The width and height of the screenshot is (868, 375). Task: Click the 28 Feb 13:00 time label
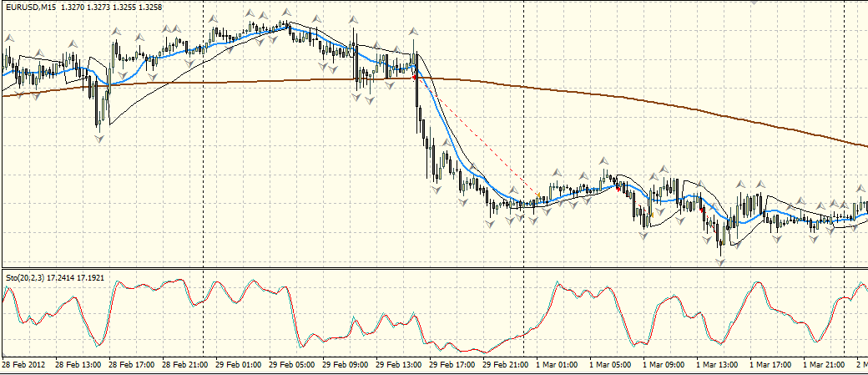point(78,365)
